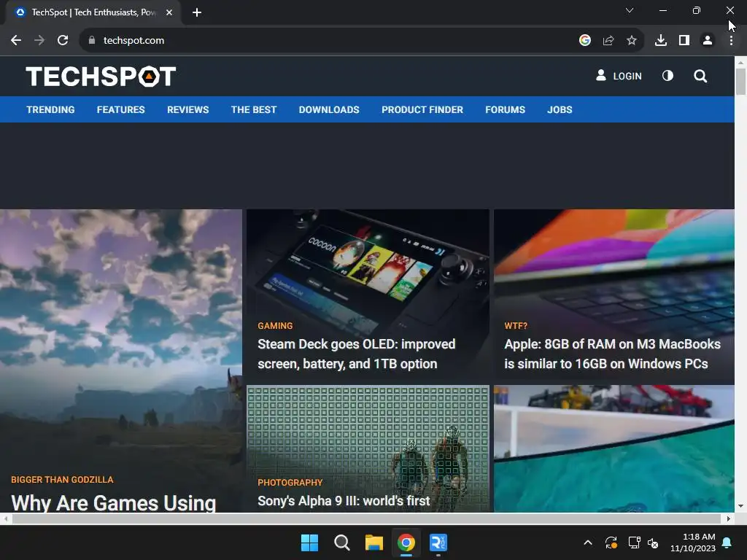Screen dimensions: 747x560
Task: Click the BIGGER THAN GODZILLA label
Action: point(62,480)
